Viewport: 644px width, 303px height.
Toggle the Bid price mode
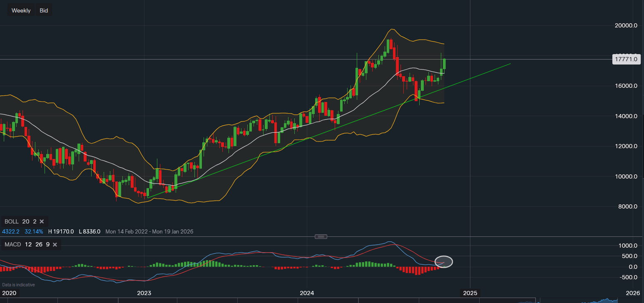point(43,10)
